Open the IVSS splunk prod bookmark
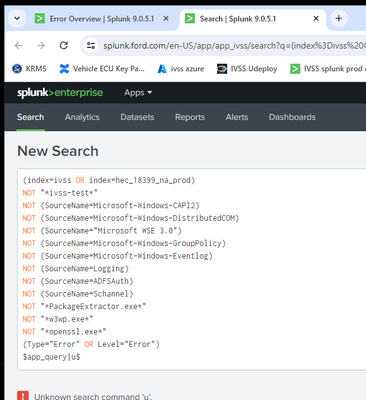The height and width of the screenshot is (400, 366). pos(328,69)
